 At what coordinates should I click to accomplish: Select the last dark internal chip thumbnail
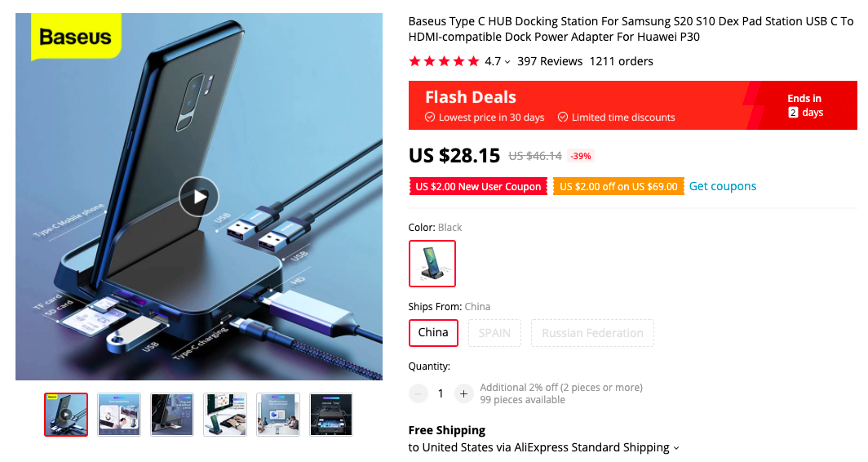coord(331,415)
